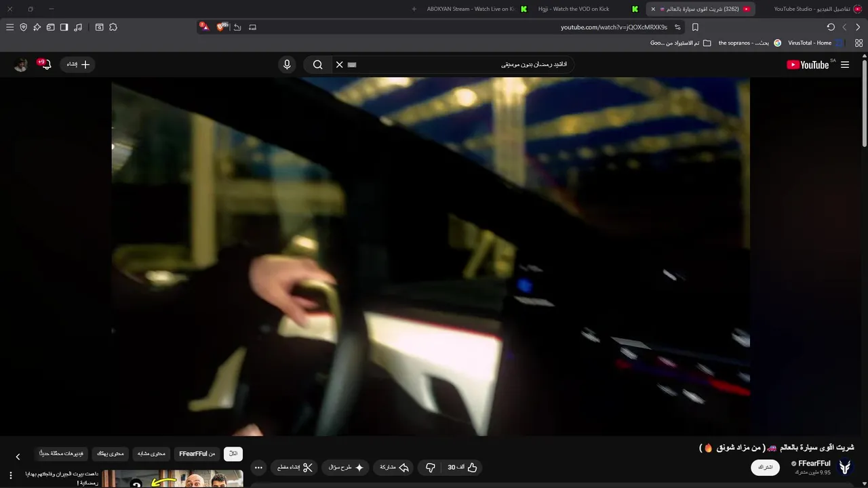Open the Brave Shields lion icon
Screen dimensions: 868x488
tap(221, 26)
